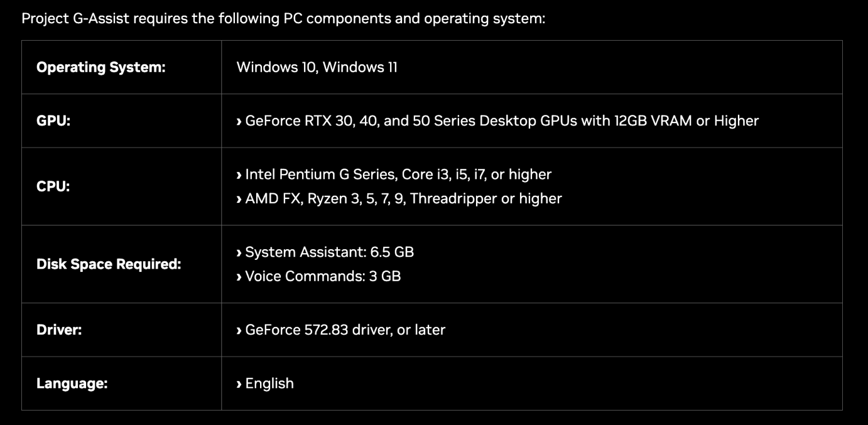The image size is (868, 425).
Task: Click the chevron bullet before Intel Pentium
Action: (x=239, y=175)
